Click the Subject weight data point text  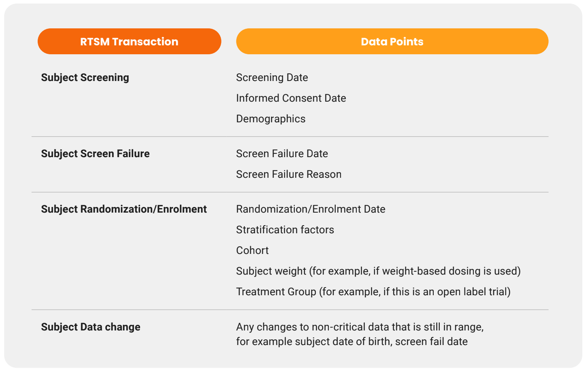pyautogui.click(x=378, y=271)
